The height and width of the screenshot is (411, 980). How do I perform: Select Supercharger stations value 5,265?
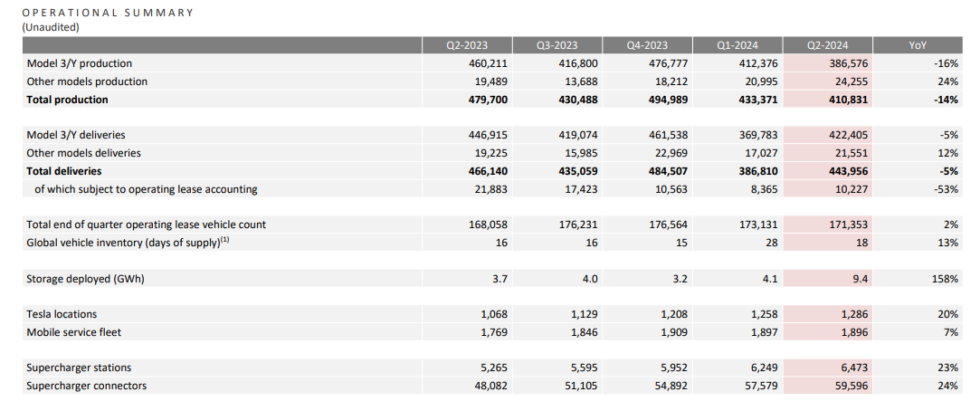(492, 368)
